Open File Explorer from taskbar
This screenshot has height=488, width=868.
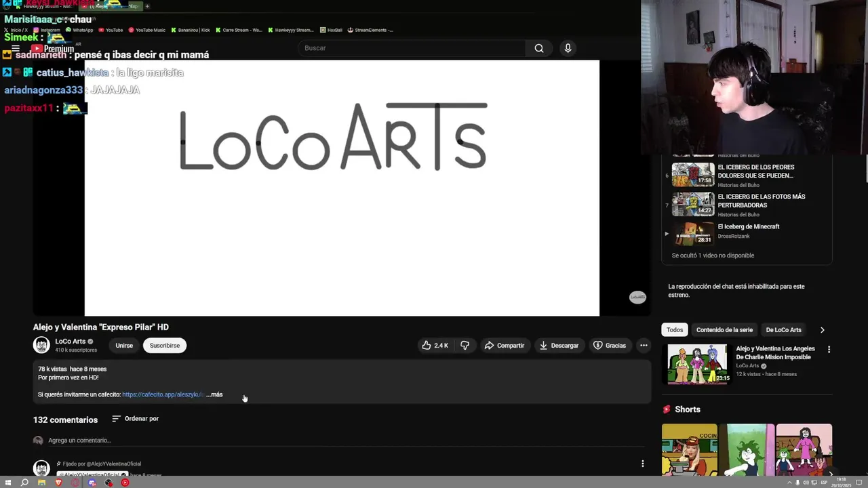point(41,483)
